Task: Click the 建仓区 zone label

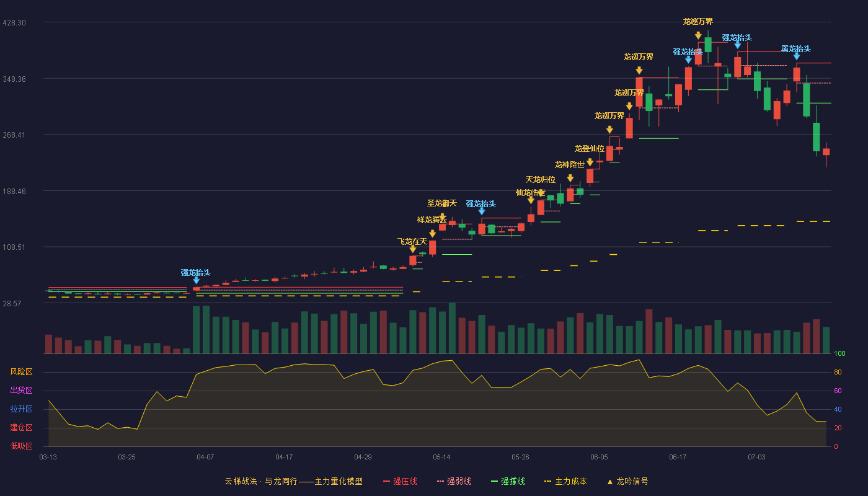Action: 21,428
